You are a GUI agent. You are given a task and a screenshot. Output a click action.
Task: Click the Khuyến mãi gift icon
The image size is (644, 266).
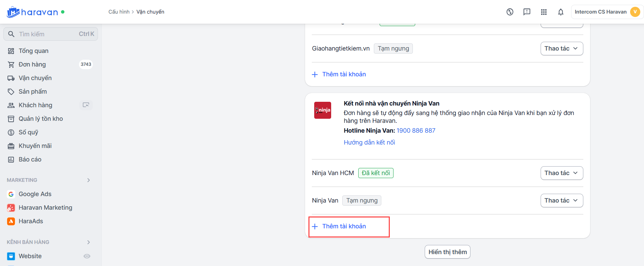11,146
